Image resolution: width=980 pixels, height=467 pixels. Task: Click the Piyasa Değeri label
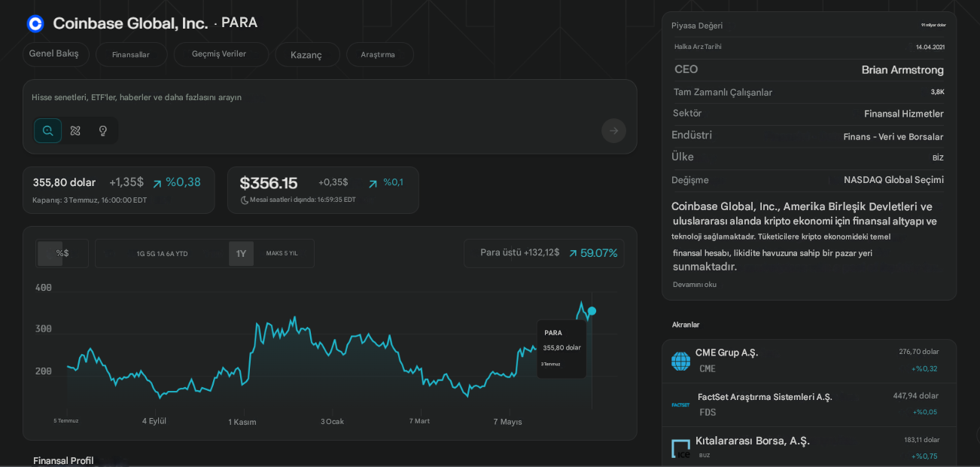tap(697, 26)
